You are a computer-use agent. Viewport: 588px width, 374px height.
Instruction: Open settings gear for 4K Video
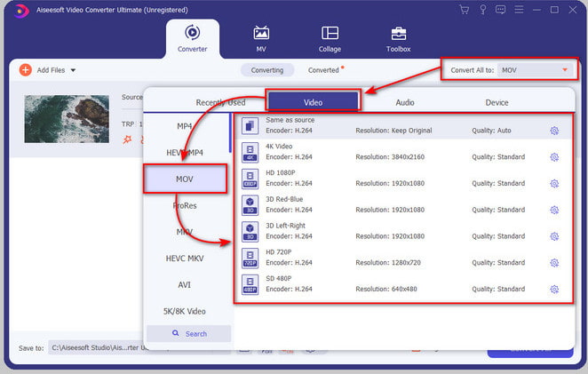[x=554, y=157]
